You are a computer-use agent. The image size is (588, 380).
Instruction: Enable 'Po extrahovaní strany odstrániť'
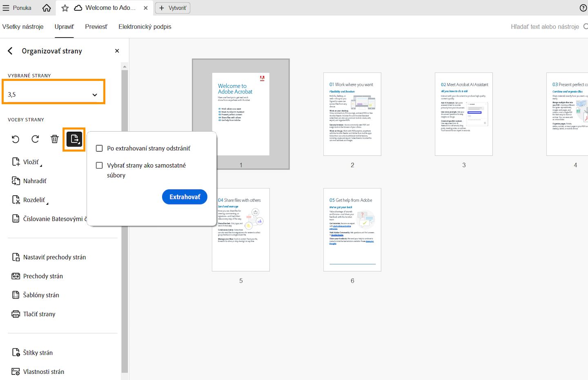(99, 148)
